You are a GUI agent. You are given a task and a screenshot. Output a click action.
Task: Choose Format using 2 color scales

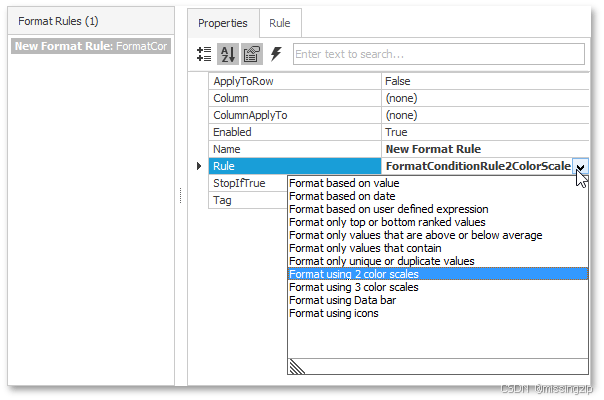coord(438,274)
